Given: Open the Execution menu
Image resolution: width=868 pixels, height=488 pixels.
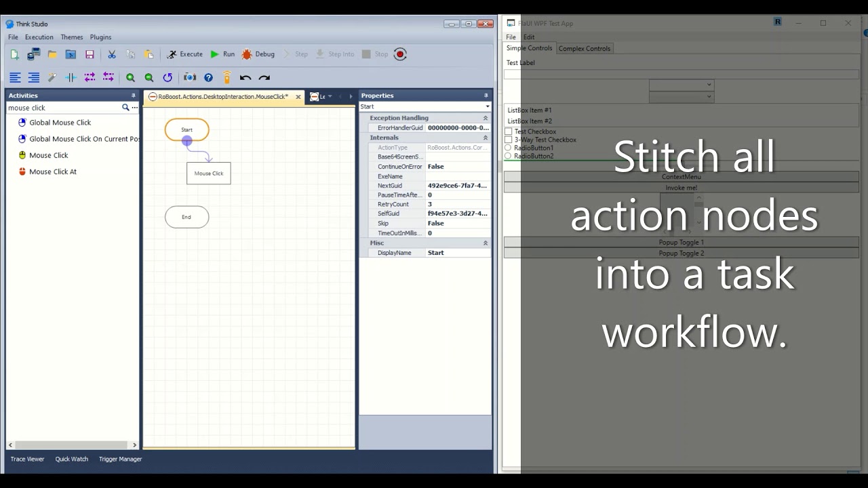Looking at the screenshot, I should (x=39, y=37).
